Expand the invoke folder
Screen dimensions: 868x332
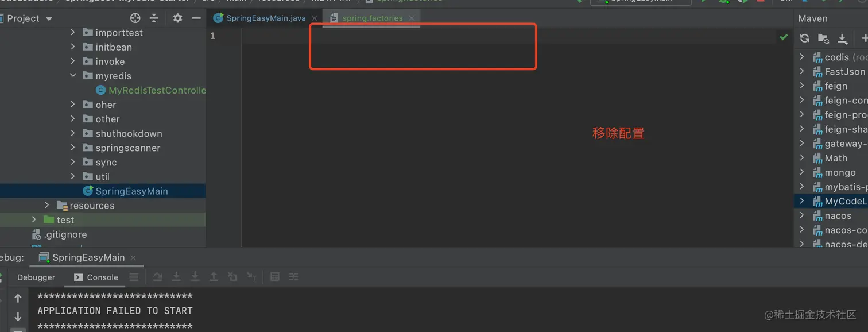click(x=73, y=61)
